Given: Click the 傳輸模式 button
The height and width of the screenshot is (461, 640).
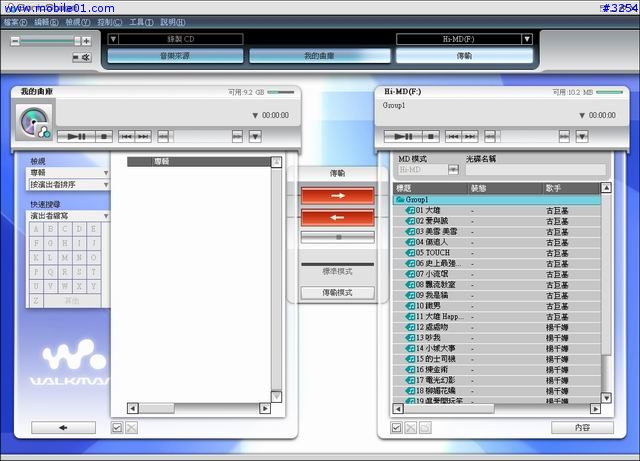Looking at the screenshot, I should (x=338, y=292).
